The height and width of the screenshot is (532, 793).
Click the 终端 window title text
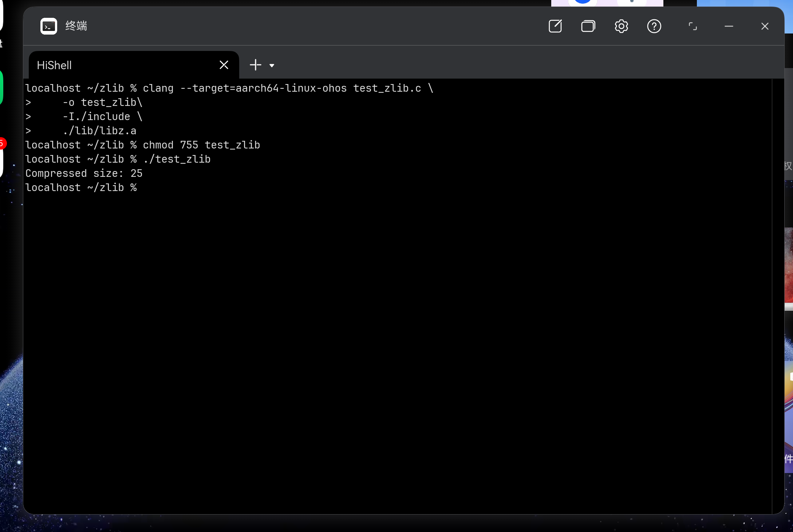(76, 26)
